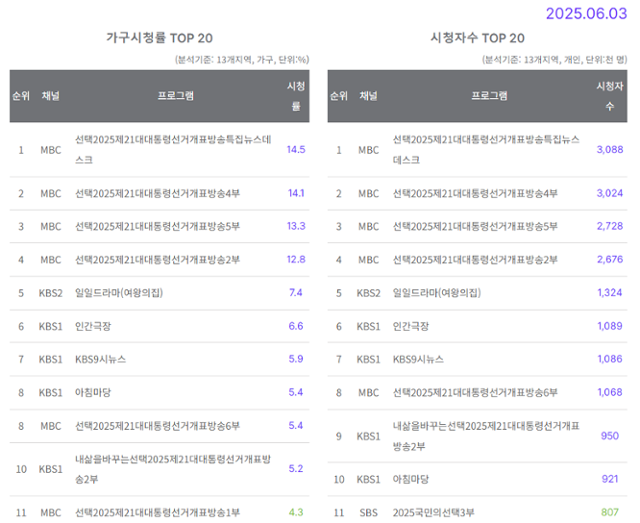This screenshot has height=523, width=640.
Task: Click 2025국민의선택3부 program name
Action: click(x=433, y=513)
